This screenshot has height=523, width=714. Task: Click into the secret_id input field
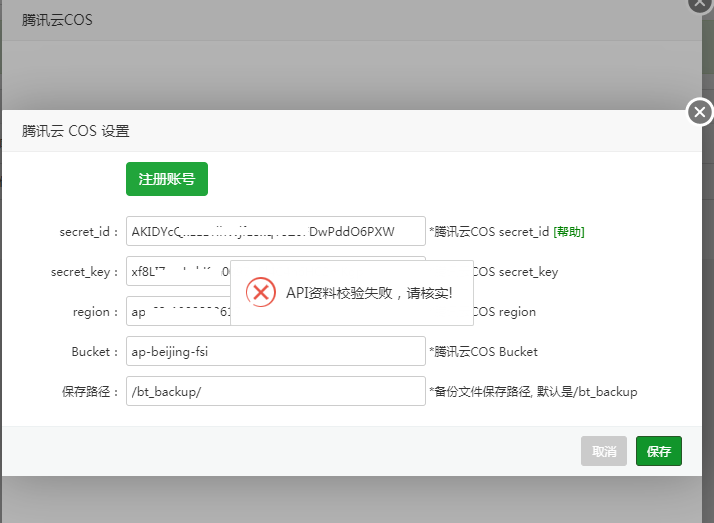[275, 231]
